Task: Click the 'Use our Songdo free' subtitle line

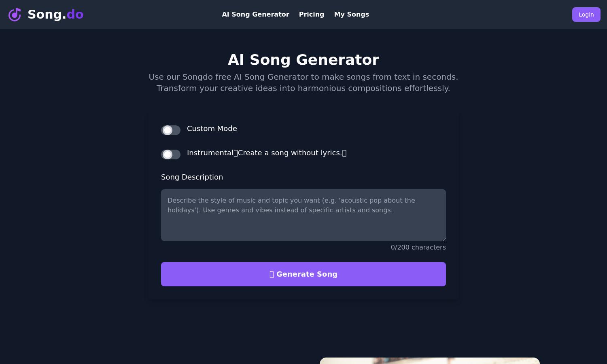Action: point(303,77)
